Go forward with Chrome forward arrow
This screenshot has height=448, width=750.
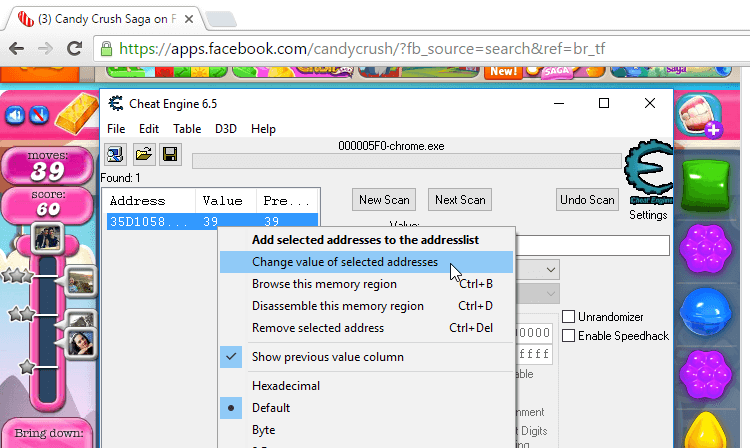coord(45,48)
